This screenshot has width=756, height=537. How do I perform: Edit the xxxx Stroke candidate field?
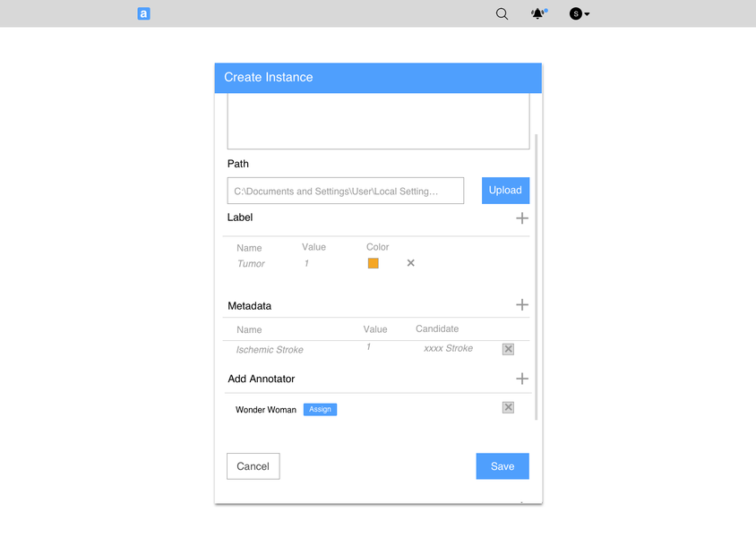click(448, 348)
